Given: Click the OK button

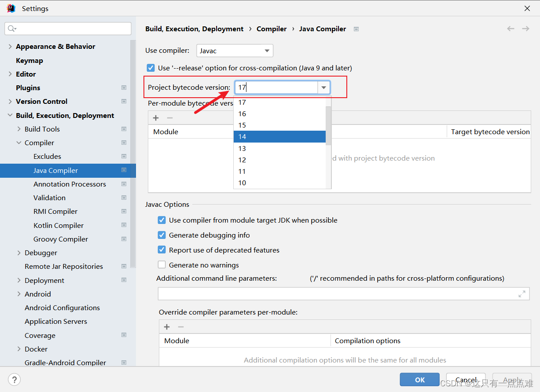Looking at the screenshot, I should [x=420, y=380].
